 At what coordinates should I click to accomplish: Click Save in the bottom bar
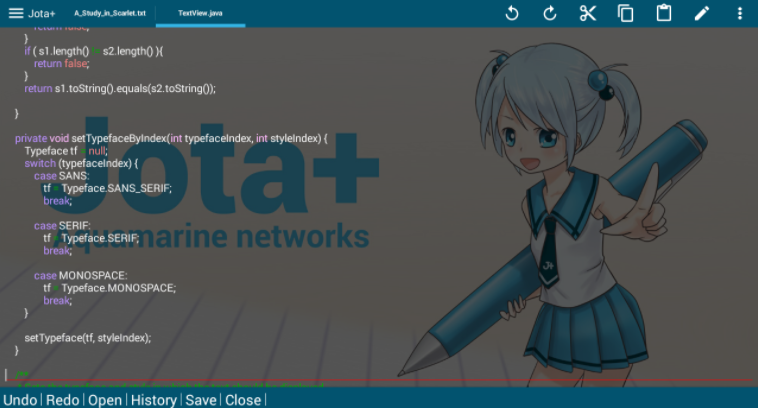[x=200, y=400]
